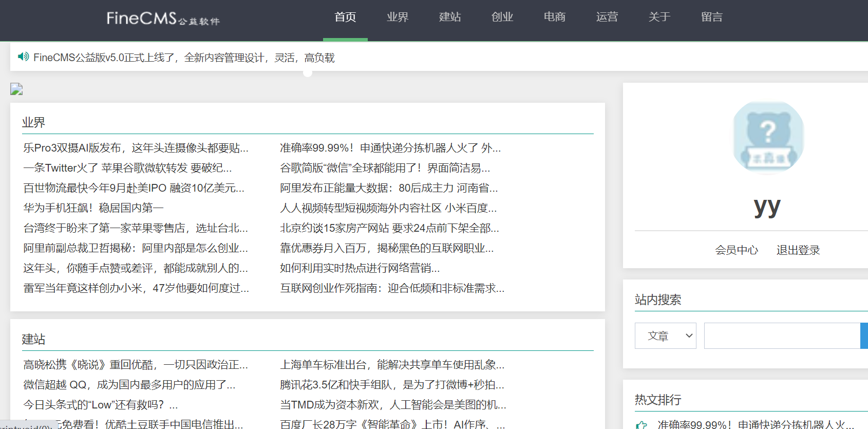
Task: Focus the site search input field
Action: click(782, 336)
